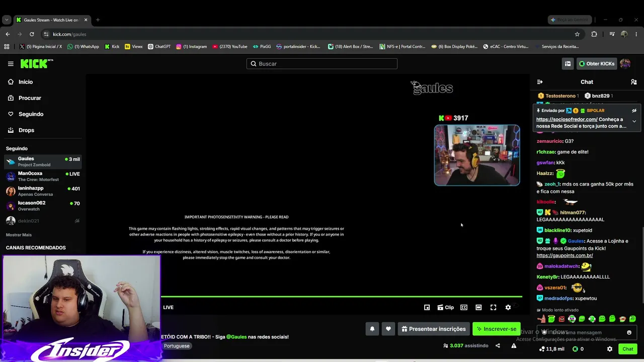Open the chat settings gear
Screen dimensions: 644x362
[610, 349]
